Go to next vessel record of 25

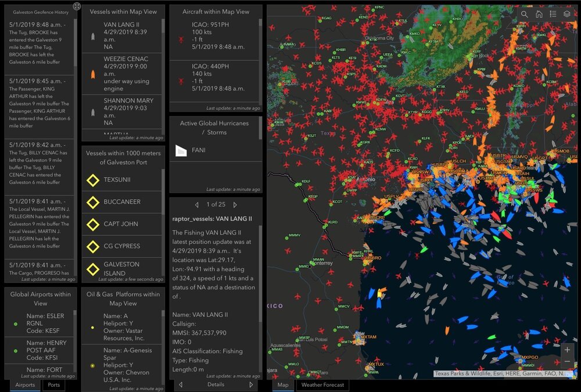[x=235, y=204]
